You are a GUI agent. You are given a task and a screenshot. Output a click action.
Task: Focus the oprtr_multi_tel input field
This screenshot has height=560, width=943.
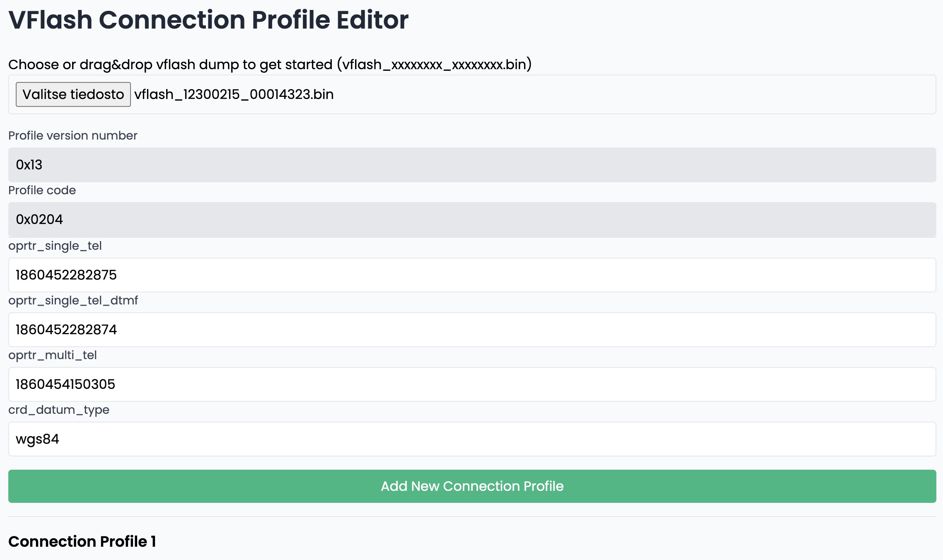click(x=472, y=384)
